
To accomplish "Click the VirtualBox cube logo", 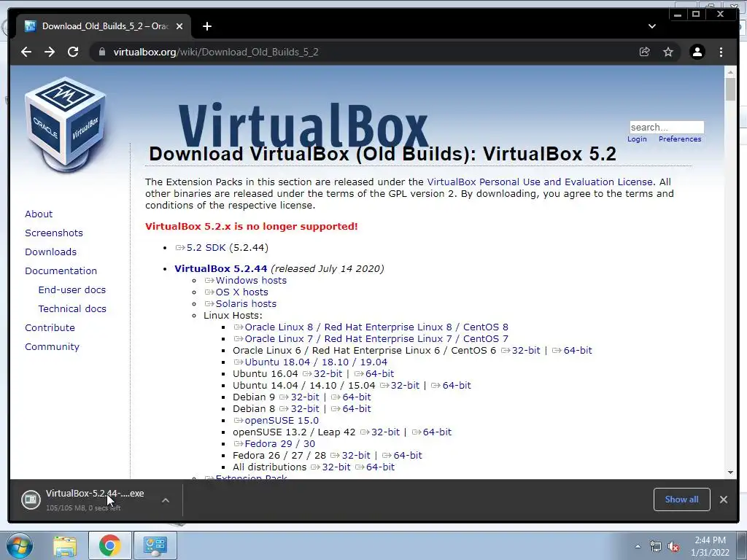I will (65, 125).
